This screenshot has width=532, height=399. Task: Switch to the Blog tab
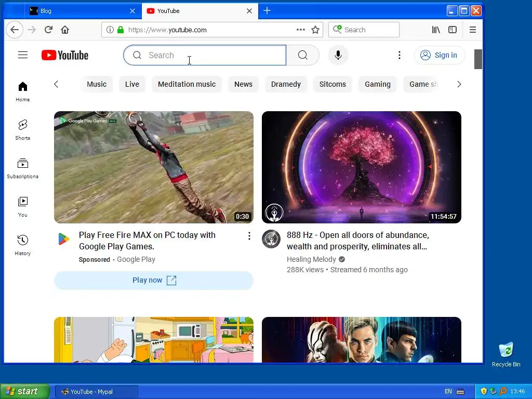point(83,11)
